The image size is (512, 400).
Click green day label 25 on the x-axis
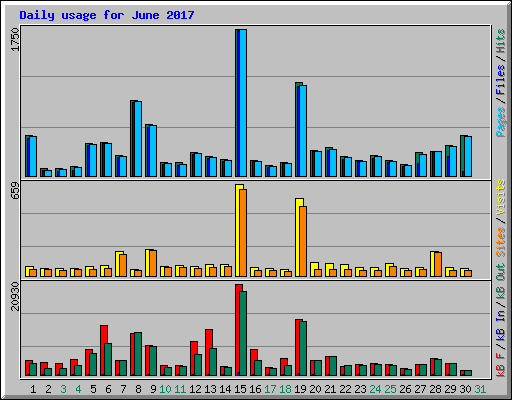tap(390, 389)
